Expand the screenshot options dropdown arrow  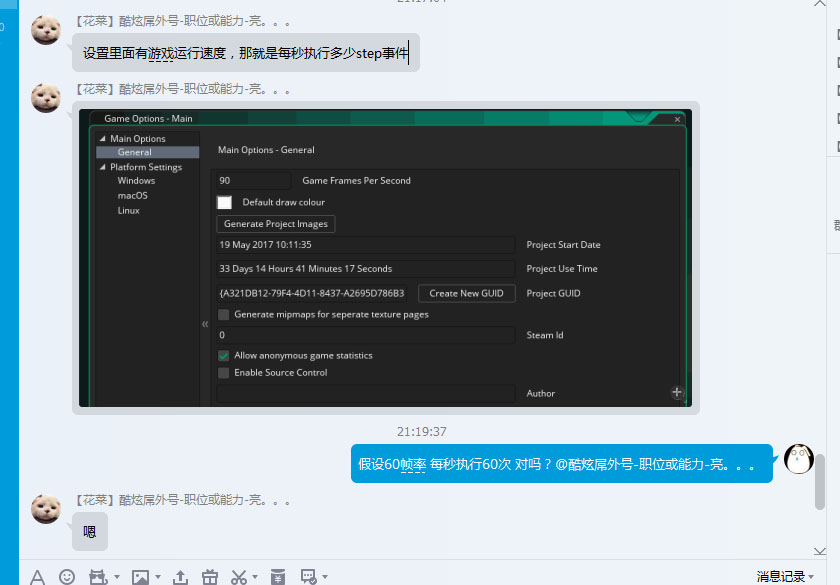tap(255, 577)
